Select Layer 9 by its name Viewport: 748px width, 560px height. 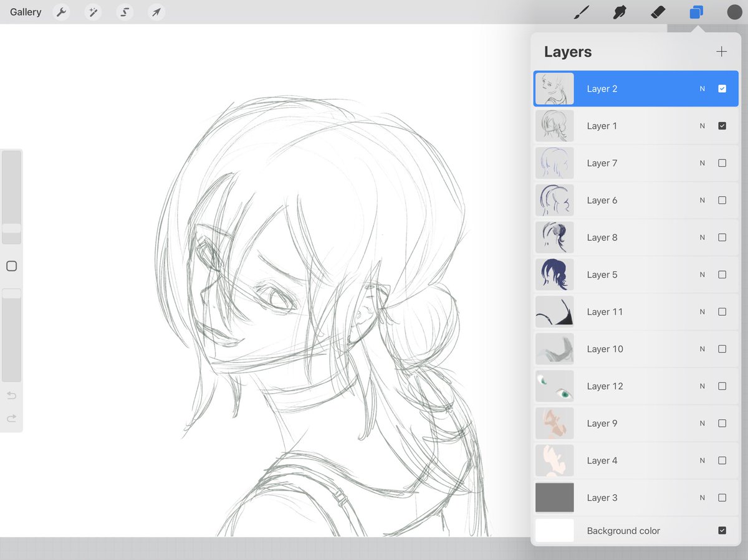[x=602, y=424]
